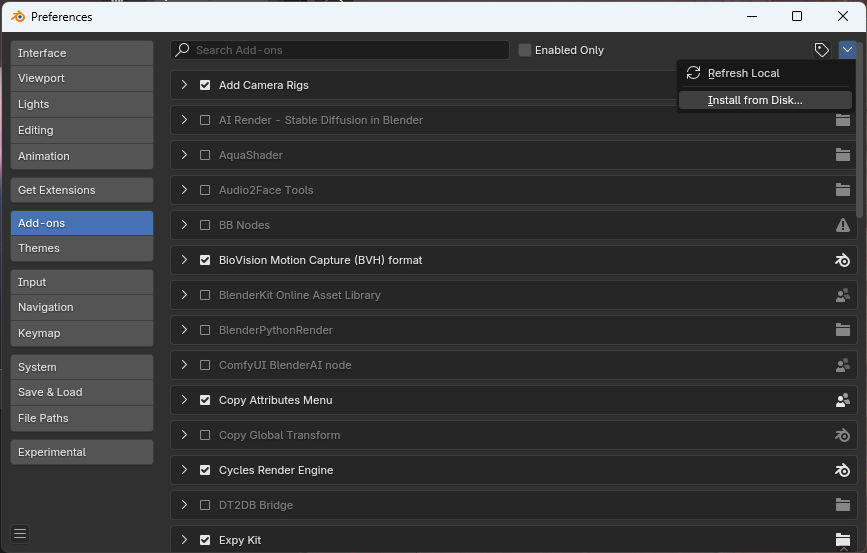Screen dimensions: 867x553
Task: Open the hamburger preferences menu icon
Action: (20, 534)
